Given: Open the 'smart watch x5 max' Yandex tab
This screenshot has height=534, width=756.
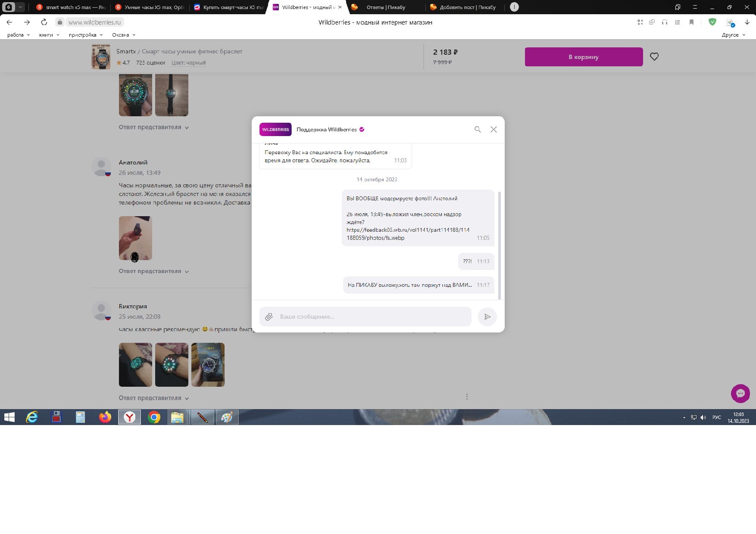Looking at the screenshot, I should click(x=71, y=7).
